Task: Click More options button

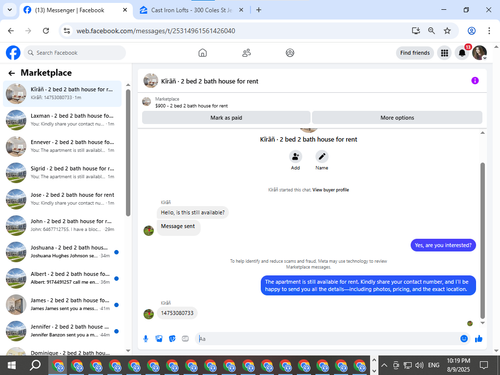Action: (397, 118)
